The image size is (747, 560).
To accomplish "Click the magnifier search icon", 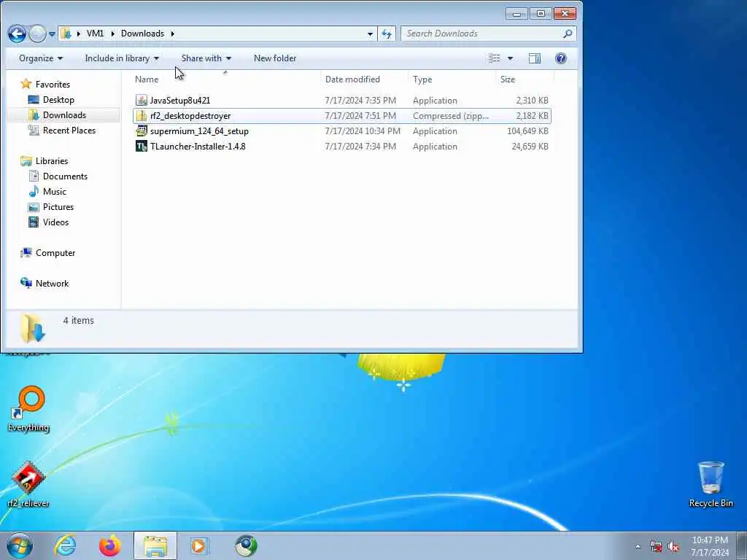I will point(568,34).
